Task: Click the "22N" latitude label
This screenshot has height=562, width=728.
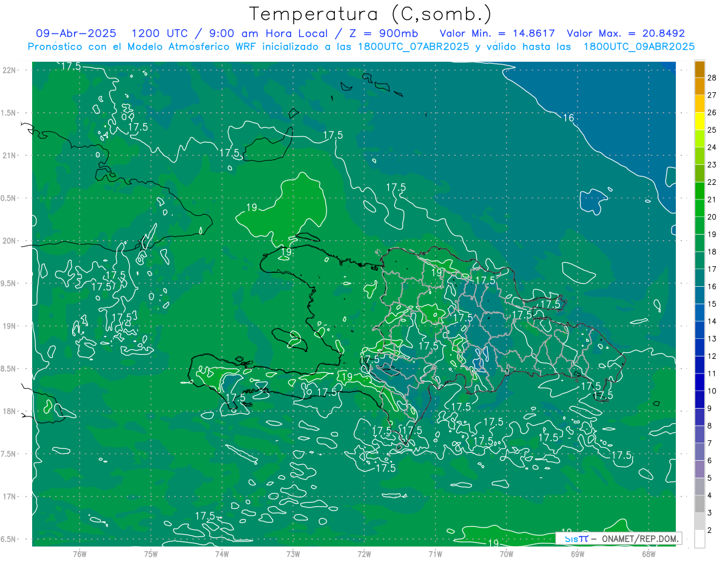Action: tap(9, 70)
